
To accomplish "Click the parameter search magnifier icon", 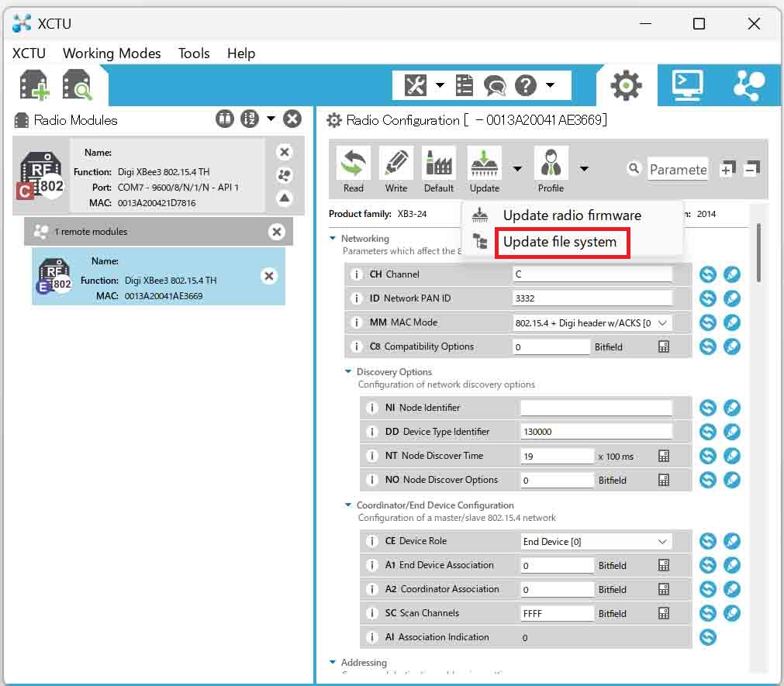I will (634, 169).
